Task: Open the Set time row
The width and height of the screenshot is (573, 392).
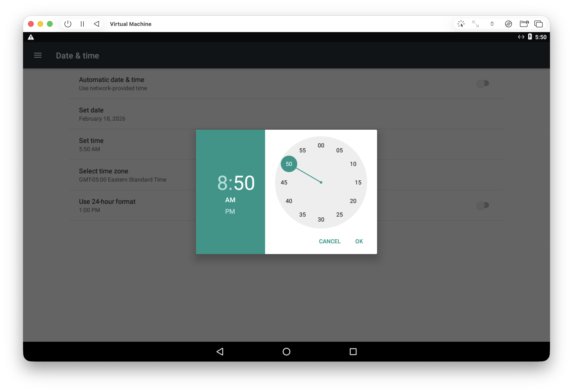Action: click(x=286, y=145)
